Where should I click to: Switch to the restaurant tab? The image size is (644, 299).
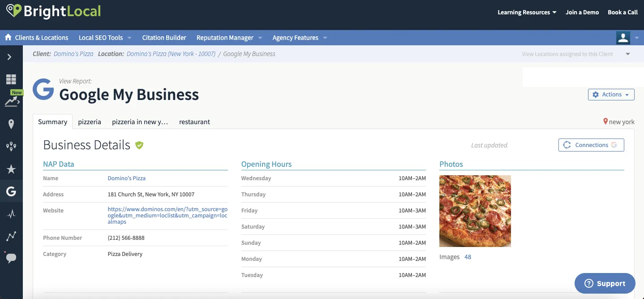[x=194, y=121]
